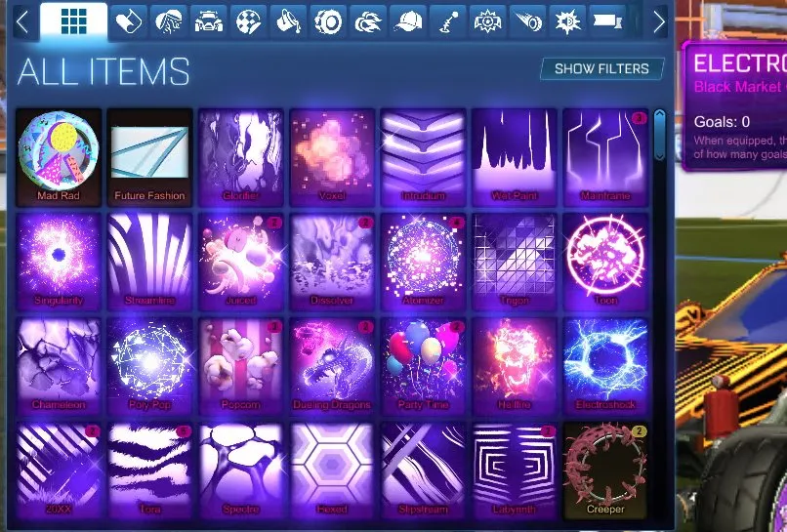Select the Singularity goal explosion item

coord(59,262)
